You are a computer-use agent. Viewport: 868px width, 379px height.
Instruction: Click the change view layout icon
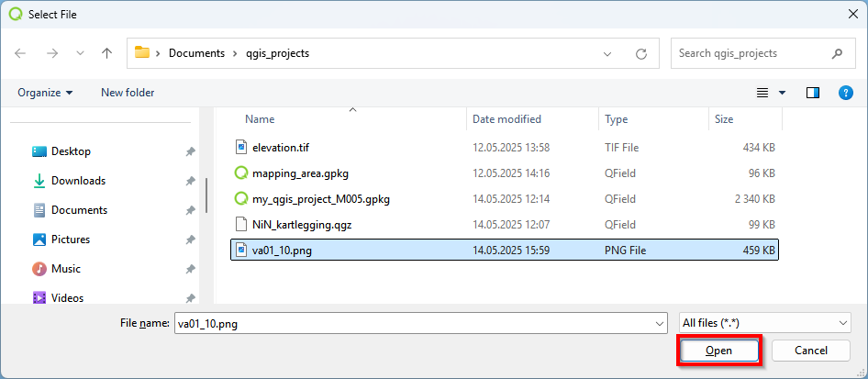pyautogui.click(x=762, y=93)
